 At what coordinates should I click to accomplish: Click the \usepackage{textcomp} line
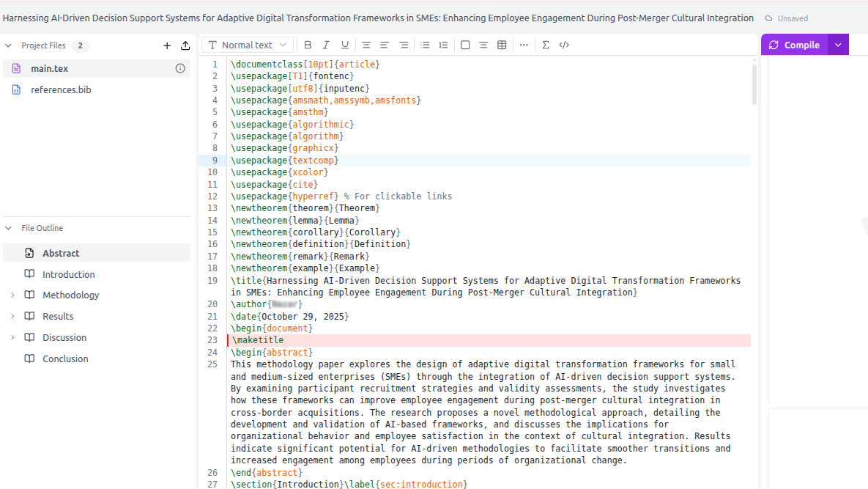pos(284,160)
